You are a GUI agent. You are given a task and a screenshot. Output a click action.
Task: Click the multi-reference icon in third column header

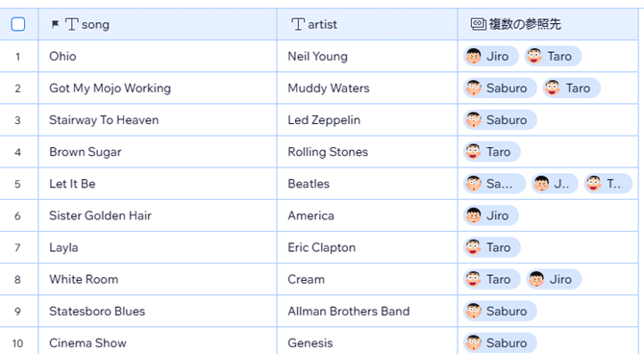(479, 24)
